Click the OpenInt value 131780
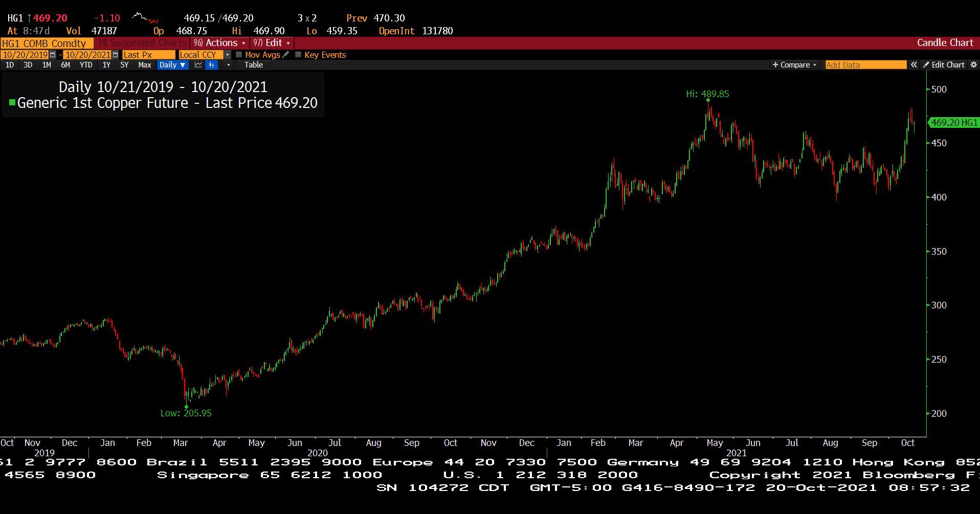 [437, 31]
